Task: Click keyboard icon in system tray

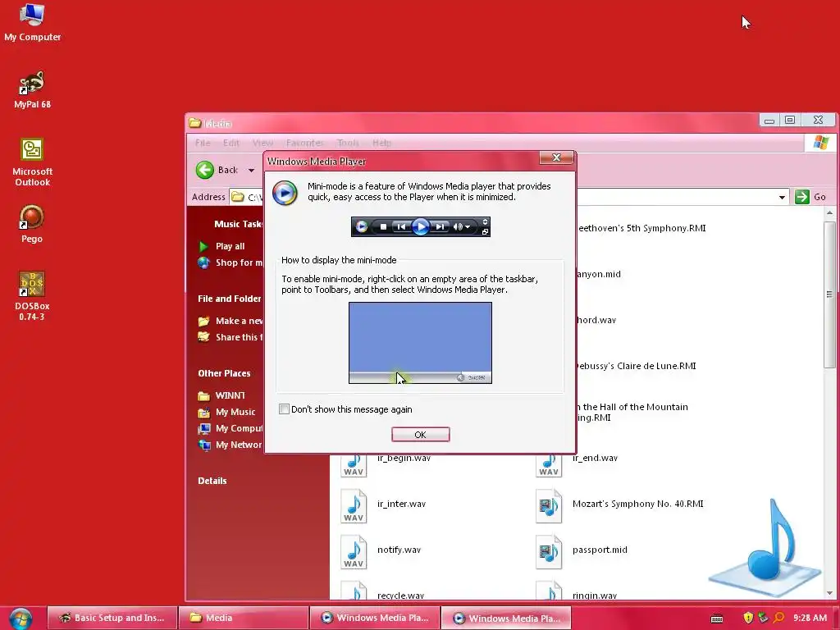Action: tap(717, 619)
